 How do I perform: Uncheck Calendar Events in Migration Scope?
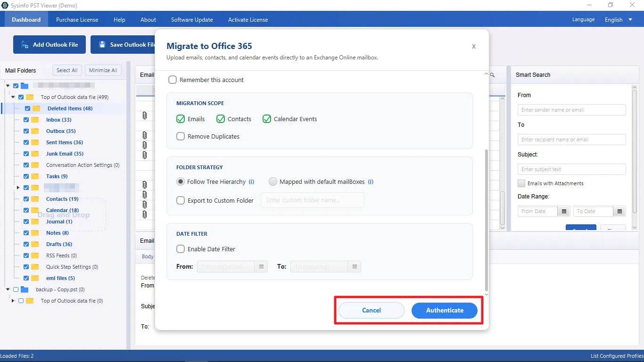click(267, 119)
